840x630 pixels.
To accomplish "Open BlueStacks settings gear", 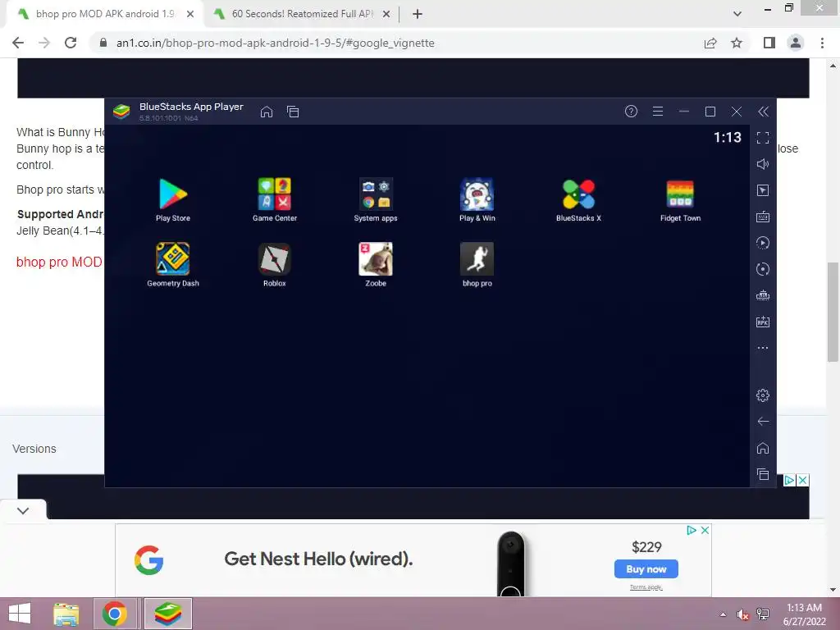I will click(763, 395).
